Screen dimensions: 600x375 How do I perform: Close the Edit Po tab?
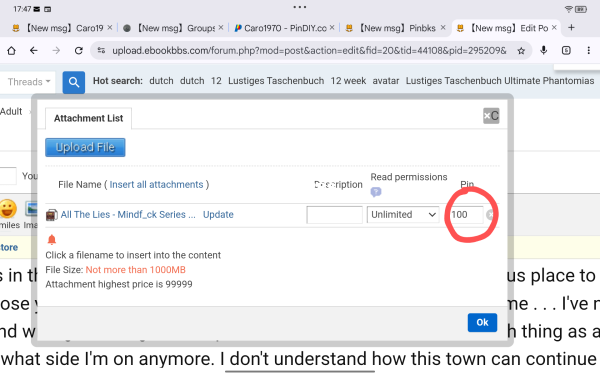click(x=554, y=28)
